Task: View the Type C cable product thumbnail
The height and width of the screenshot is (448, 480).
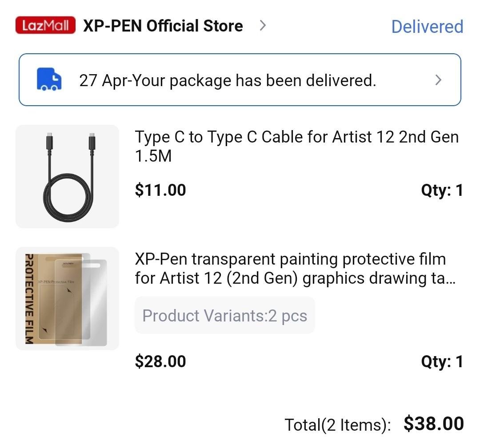Action: click(67, 176)
